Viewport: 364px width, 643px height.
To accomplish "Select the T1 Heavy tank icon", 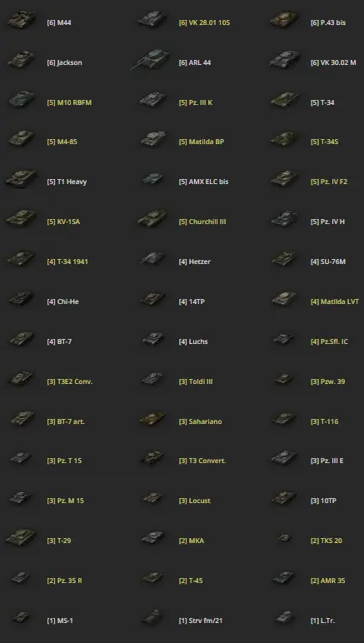I will [x=22, y=179].
